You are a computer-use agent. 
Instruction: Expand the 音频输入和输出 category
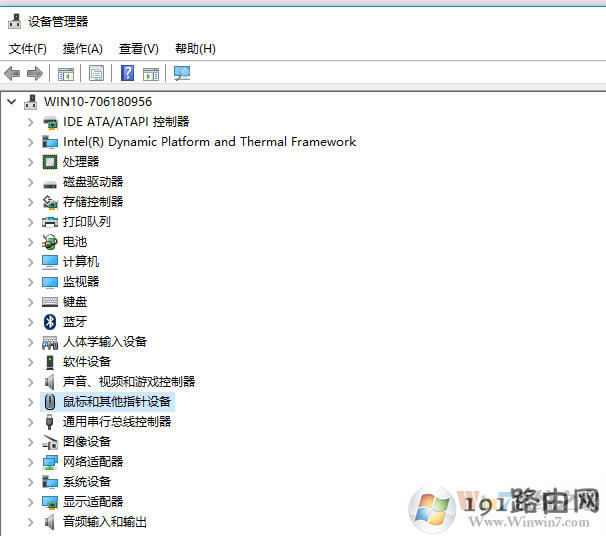31,522
